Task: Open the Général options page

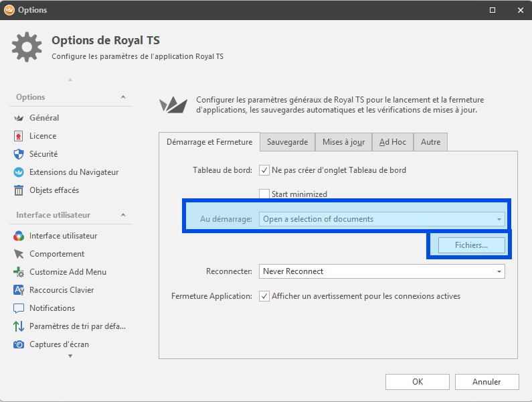Action: coord(44,118)
